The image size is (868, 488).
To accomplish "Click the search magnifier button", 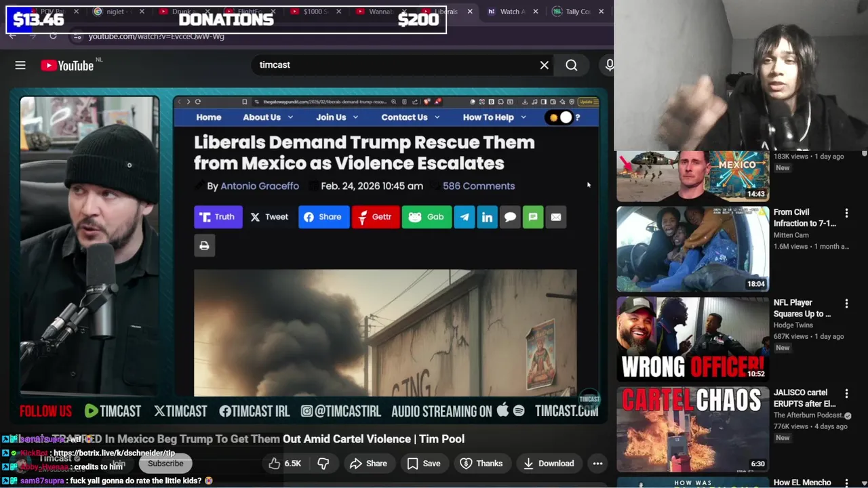I will point(572,65).
